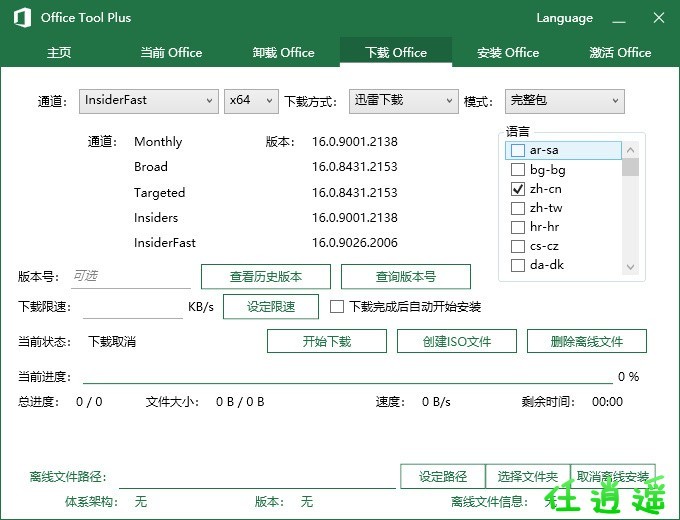
Task: Check the hr-hr language checkbox
Action: pos(518,227)
